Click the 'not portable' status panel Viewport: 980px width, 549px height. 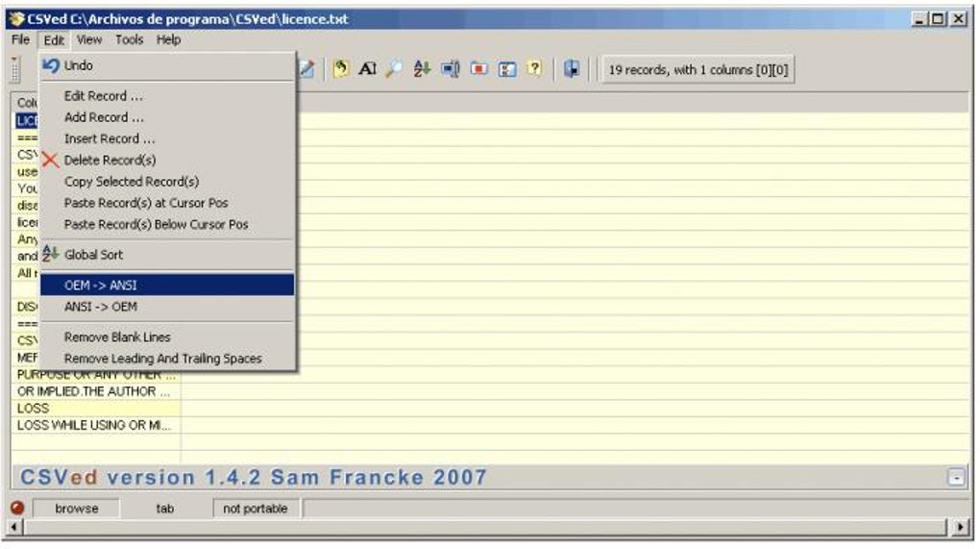tap(256, 509)
